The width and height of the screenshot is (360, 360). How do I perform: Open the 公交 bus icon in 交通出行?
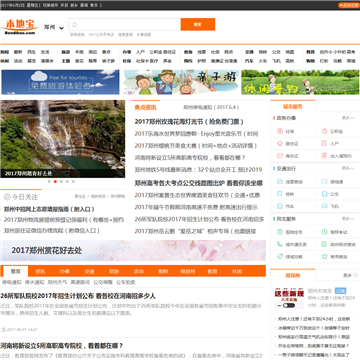pos(324,194)
